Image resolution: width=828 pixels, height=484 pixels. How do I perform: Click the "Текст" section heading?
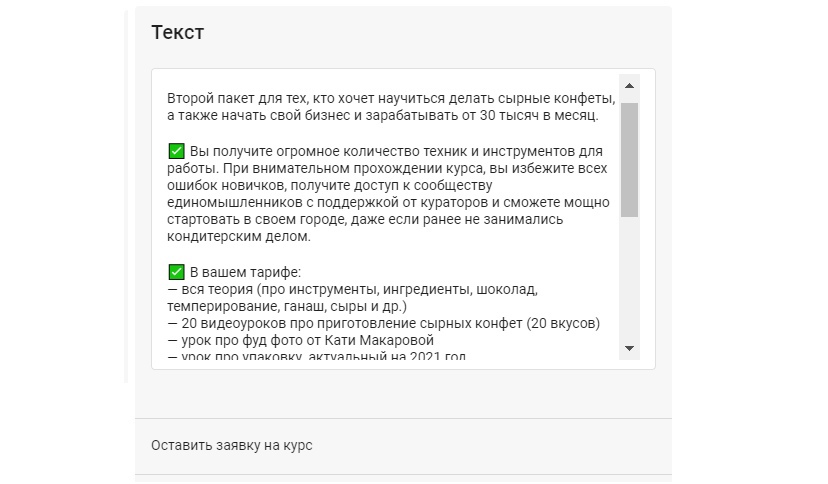click(178, 32)
